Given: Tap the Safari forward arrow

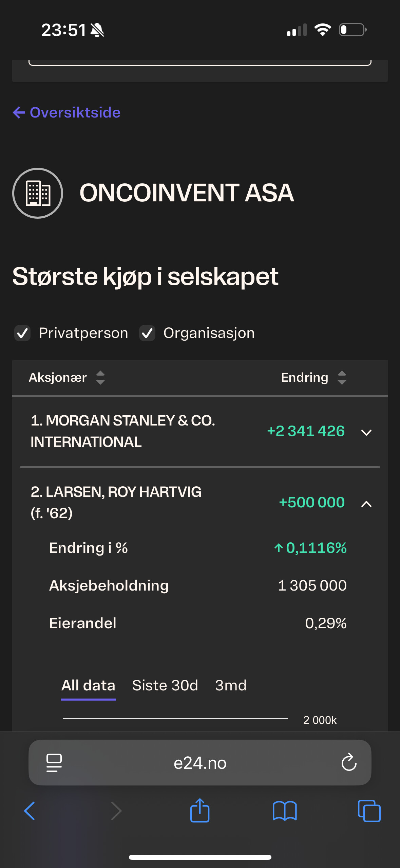Looking at the screenshot, I should (x=116, y=811).
